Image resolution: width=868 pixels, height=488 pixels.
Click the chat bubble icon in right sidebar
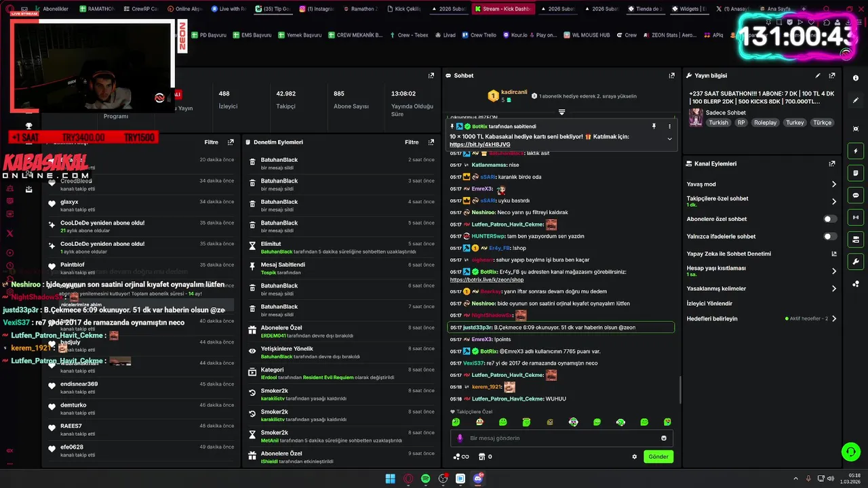(856, 195)
